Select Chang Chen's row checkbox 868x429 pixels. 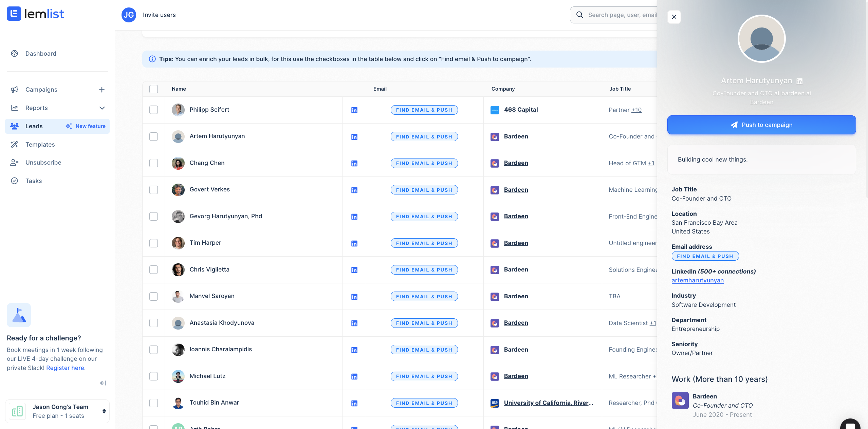(x=153, y=163)
